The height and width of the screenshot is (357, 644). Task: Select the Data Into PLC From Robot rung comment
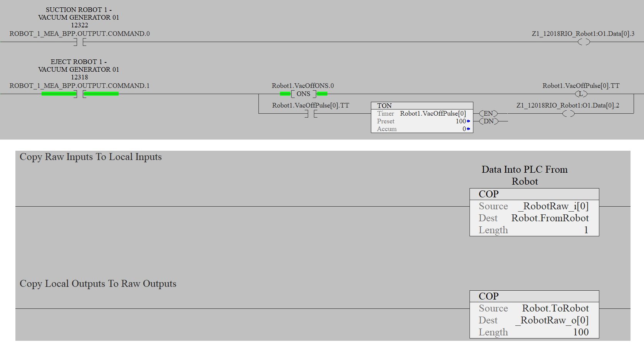524,175
